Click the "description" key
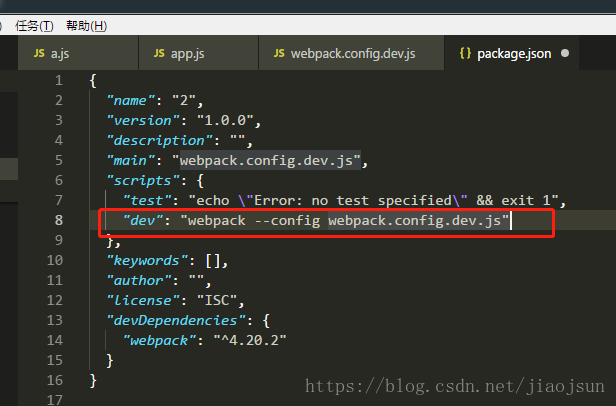This screenshot has height=406, width=616. point(160,141)
